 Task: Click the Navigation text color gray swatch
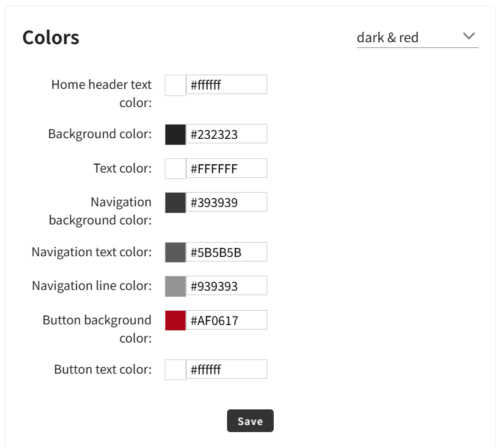[x=175, y=252]
